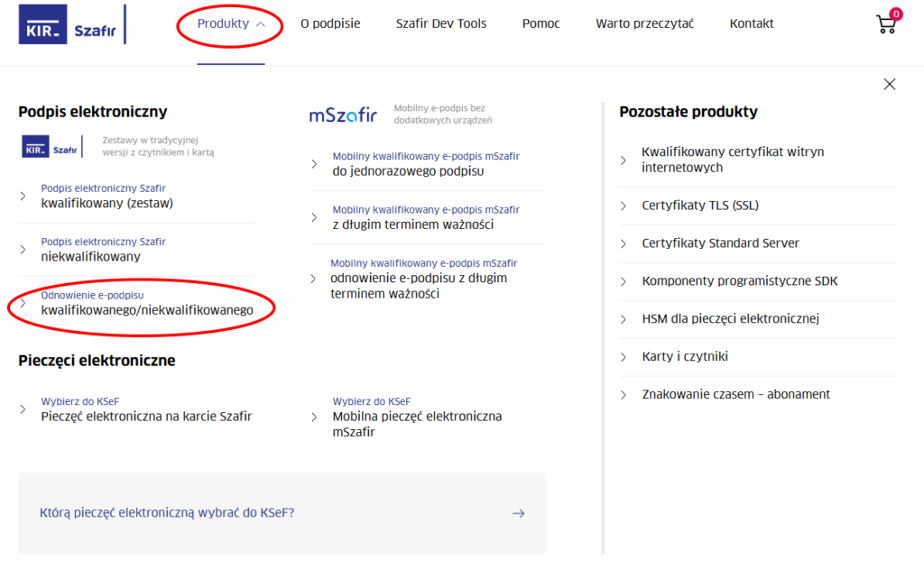Open Komponenty programistyczne SDK

740,281
